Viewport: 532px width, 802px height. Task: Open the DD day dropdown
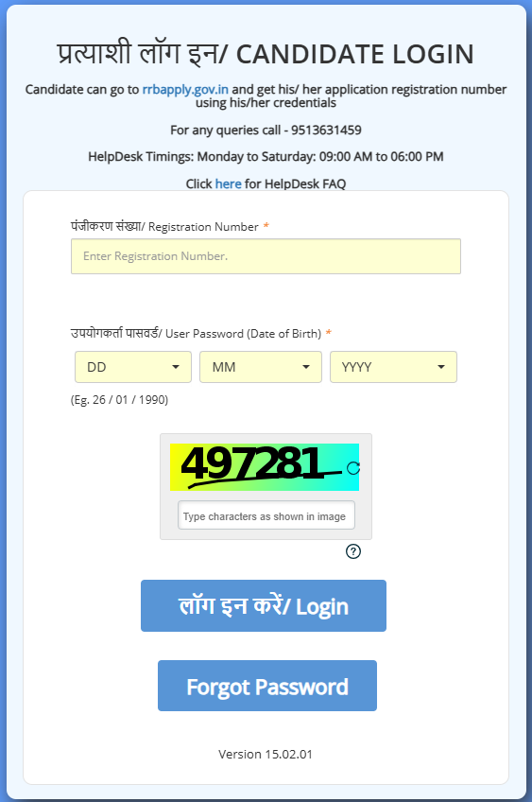coord(133,367)
